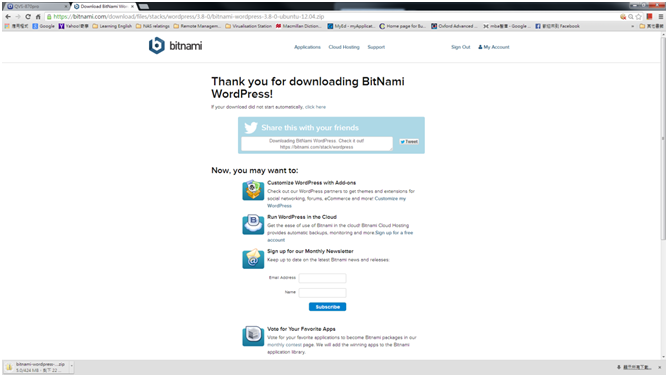Click the green HTTPS padlock icon
Screen dimensions: 669x377
coord(49,17)
